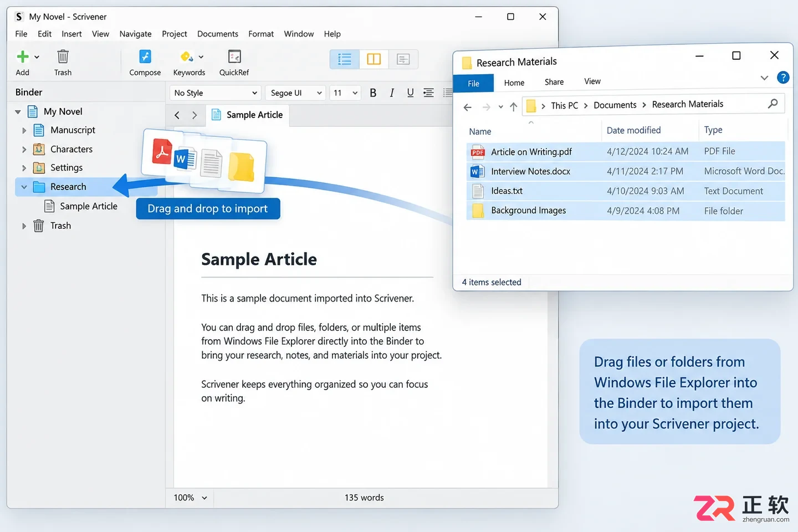Expand the Characters folder in Binder

[x=24, y=150]
